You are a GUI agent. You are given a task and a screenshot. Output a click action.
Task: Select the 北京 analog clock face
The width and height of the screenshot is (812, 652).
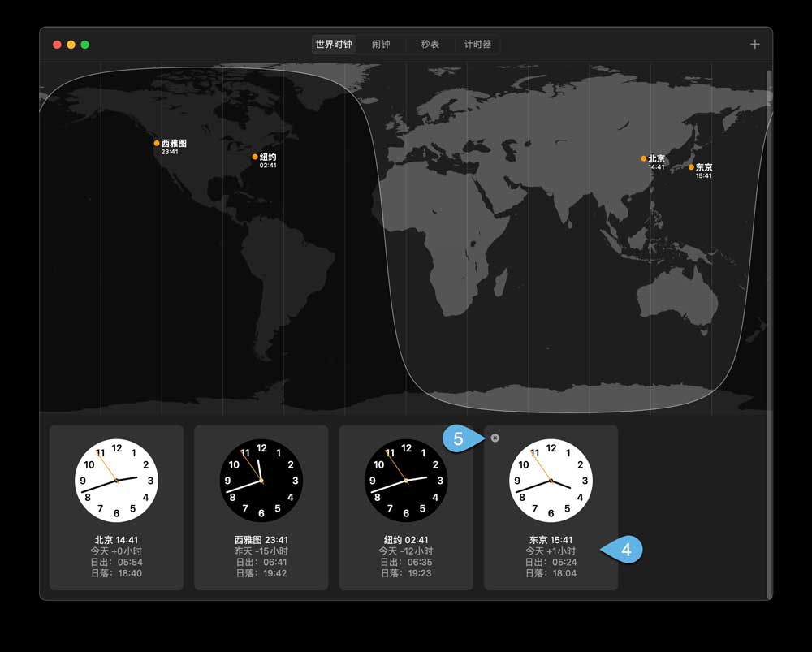coord(117,481)
